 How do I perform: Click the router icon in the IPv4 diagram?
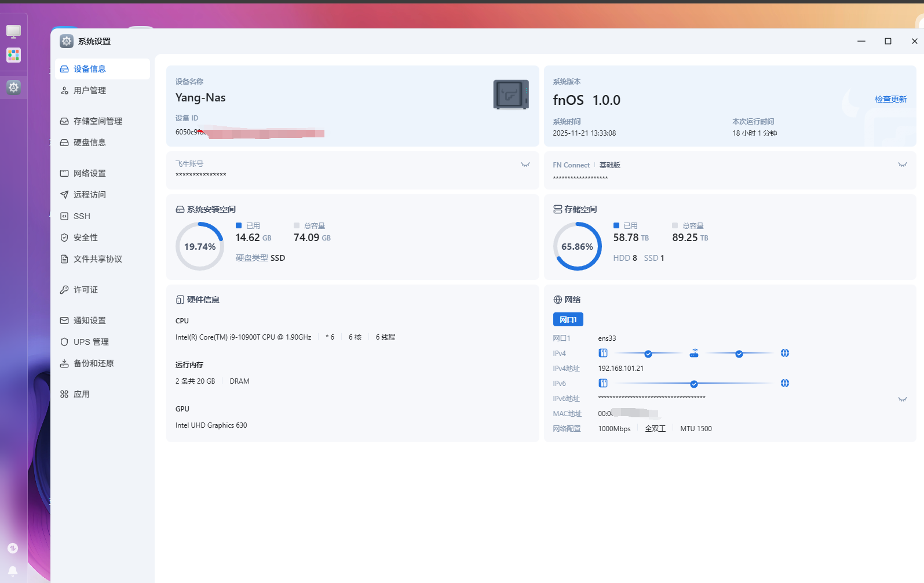[x=693, y=353]
